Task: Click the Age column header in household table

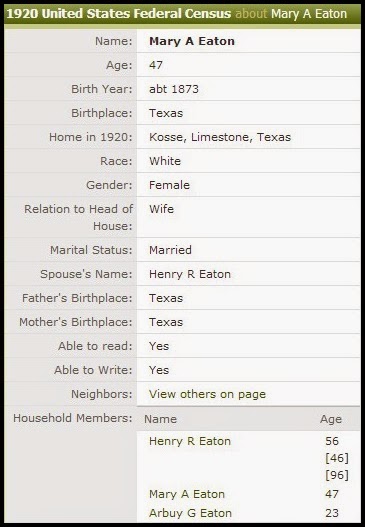Action: 331,419
